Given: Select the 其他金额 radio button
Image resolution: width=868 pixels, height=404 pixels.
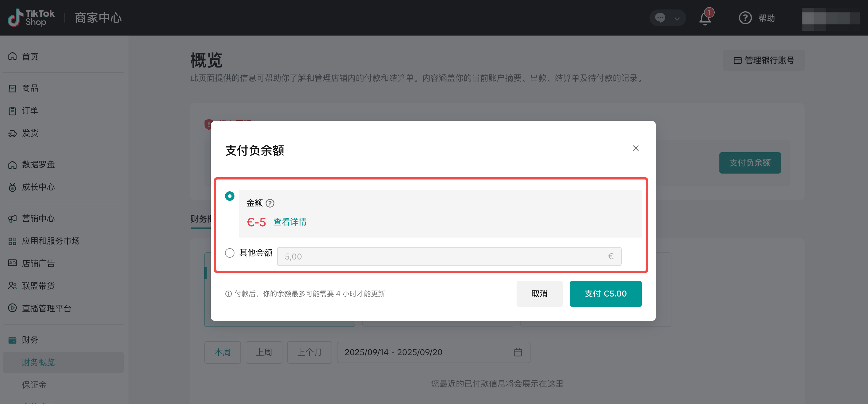Looking at the screenshot, I should pyautogui.click(x=229, y=253).
